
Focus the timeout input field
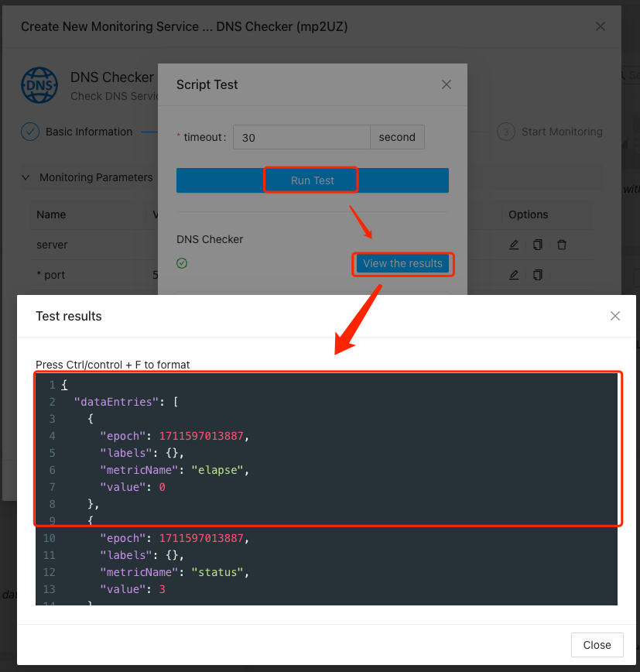click(x=302, y=137)
